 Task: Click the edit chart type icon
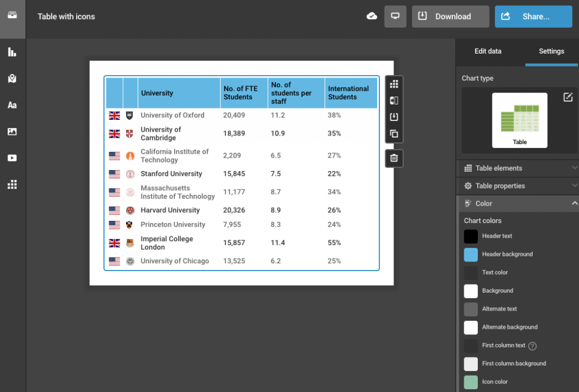coord(568,98)
